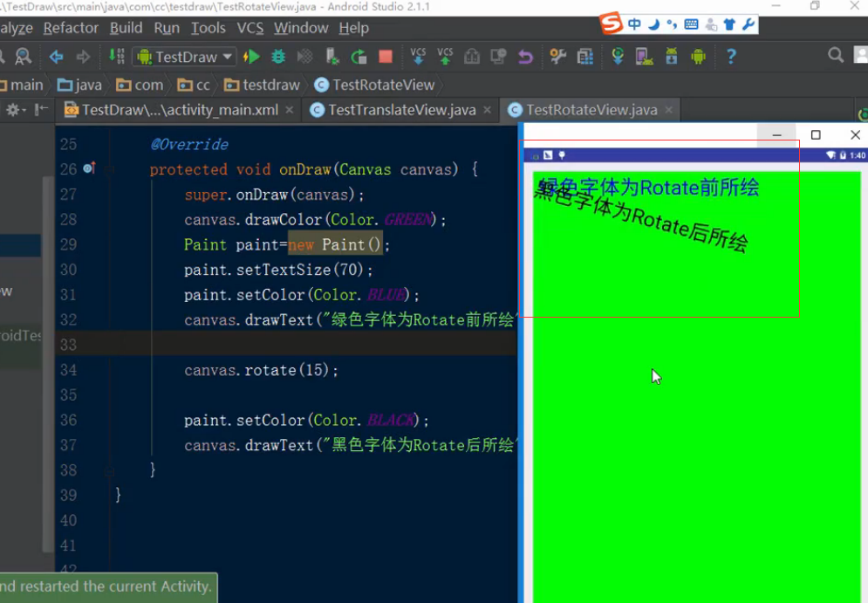This screenshot has height=603, width=868.
Task: Click the Make Project icon
Action: tap(117, 56)
